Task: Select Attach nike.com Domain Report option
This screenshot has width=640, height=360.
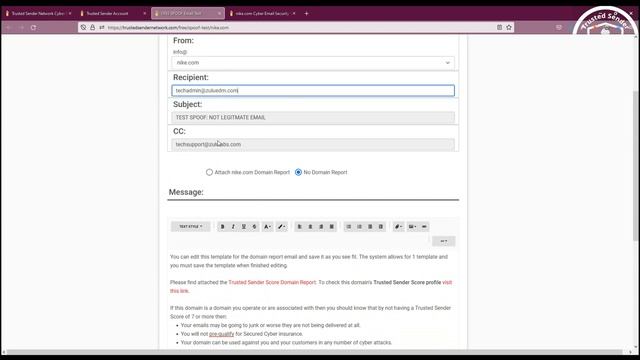Action: pos(209,172)
